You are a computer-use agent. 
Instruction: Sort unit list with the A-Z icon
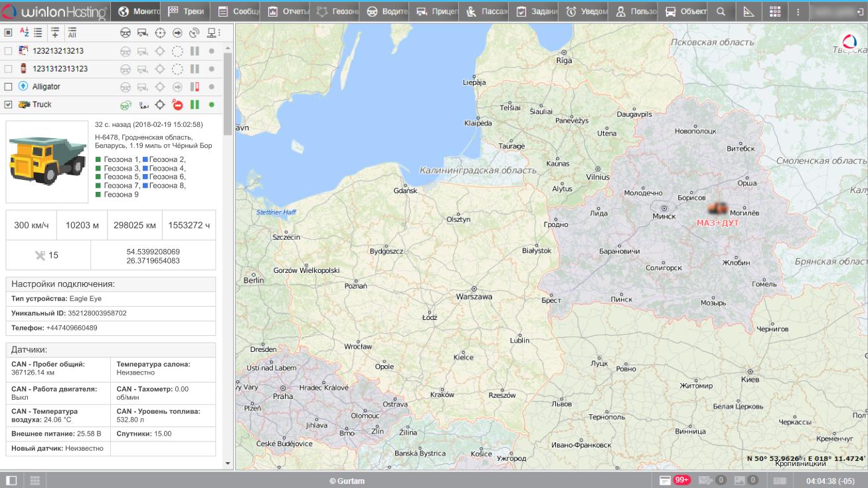click(24, 33)
